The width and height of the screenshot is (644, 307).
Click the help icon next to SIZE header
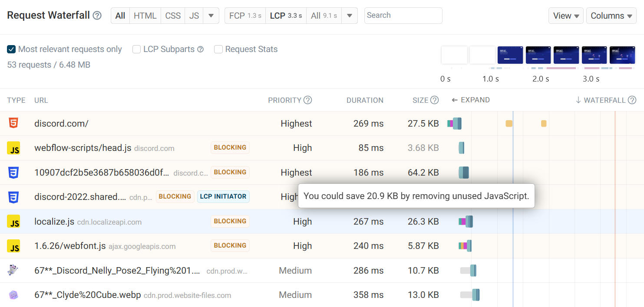click(434, 100)
